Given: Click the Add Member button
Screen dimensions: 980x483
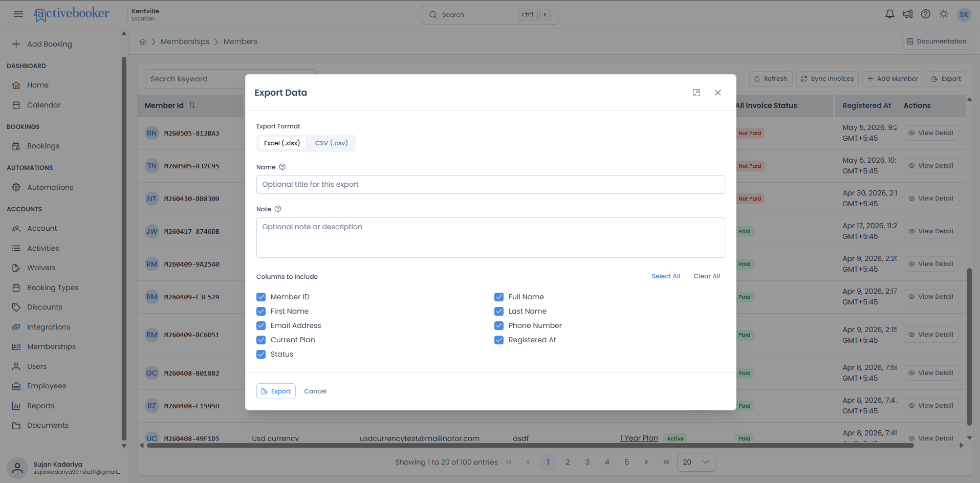Looking at the screenshot, I should click(x=892, y=79).
